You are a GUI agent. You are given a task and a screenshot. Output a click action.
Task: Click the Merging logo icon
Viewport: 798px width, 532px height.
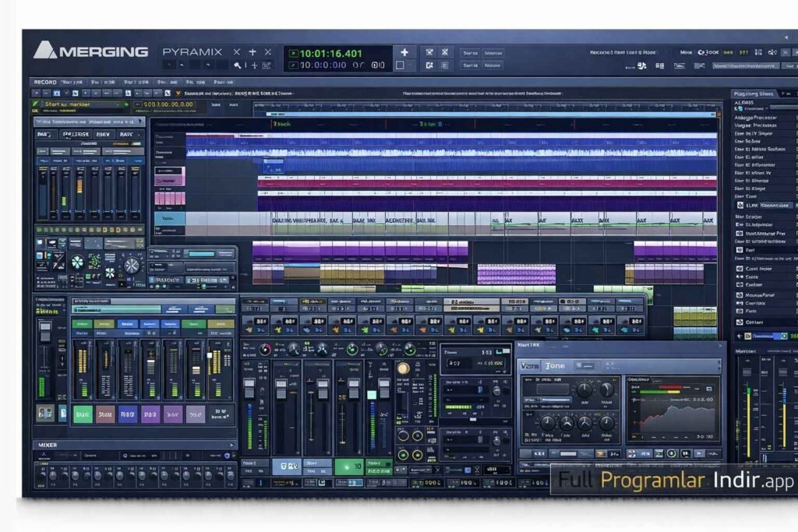(x=45, y=51)
